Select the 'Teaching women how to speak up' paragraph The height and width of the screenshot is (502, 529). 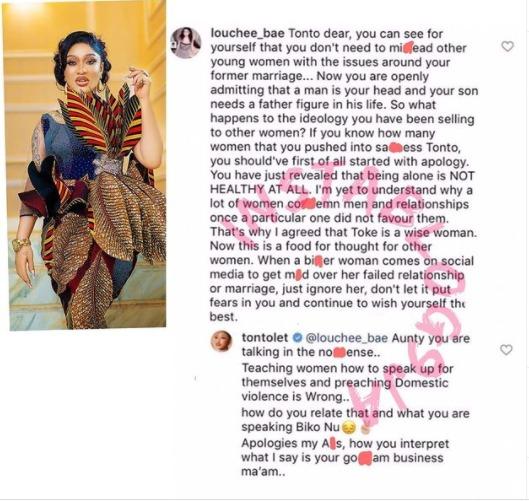click(347, 382)
